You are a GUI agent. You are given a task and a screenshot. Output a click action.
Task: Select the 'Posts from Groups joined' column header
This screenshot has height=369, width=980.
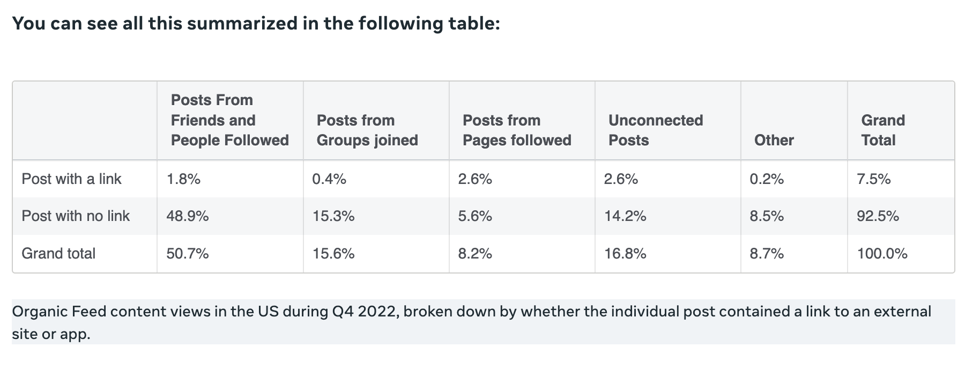click(x=367, y=130)
